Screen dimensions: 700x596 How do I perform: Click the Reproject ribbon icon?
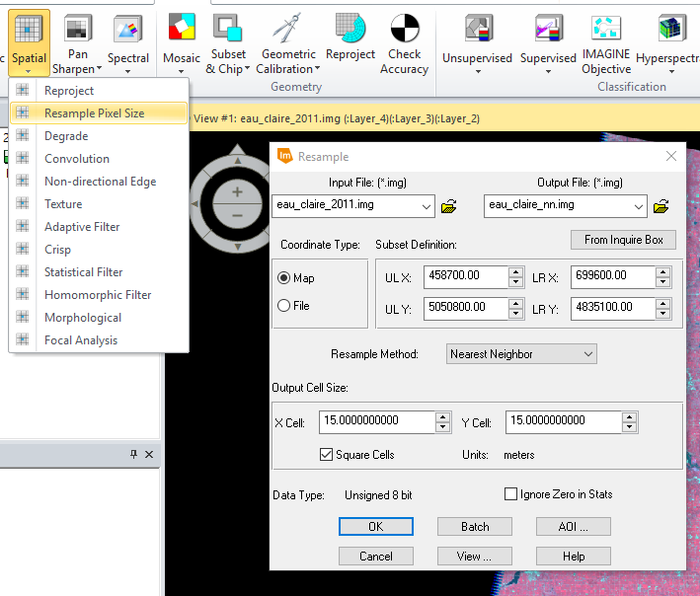point(350,28)
